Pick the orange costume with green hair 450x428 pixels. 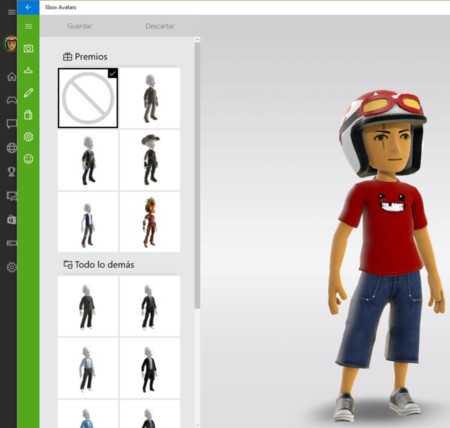pos(150,222)
